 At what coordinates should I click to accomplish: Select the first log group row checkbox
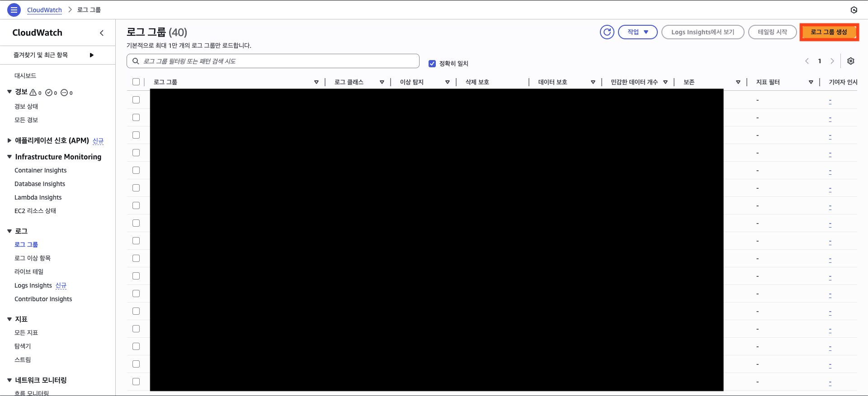pos(136,100)
